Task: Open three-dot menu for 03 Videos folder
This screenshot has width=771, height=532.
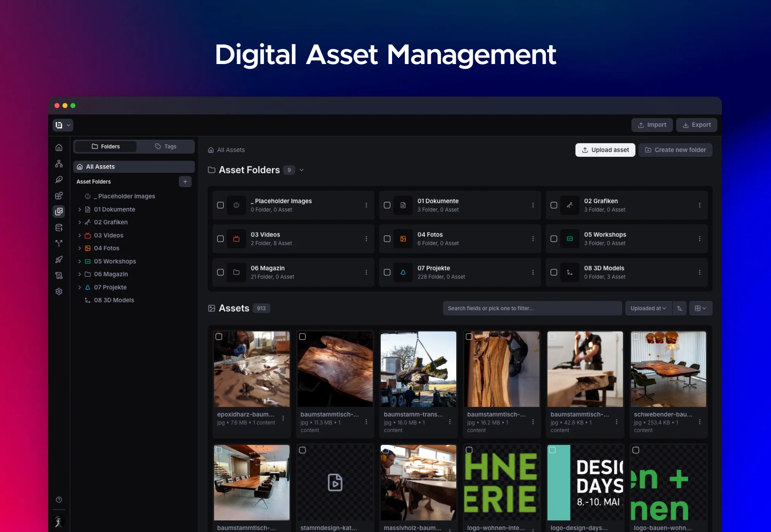Action: [366, 239]
